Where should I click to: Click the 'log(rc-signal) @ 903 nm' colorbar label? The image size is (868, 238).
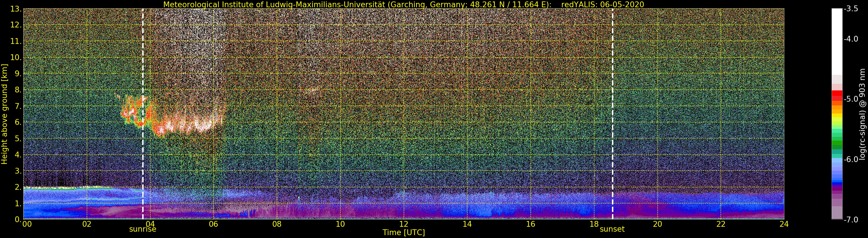(862, 114)
